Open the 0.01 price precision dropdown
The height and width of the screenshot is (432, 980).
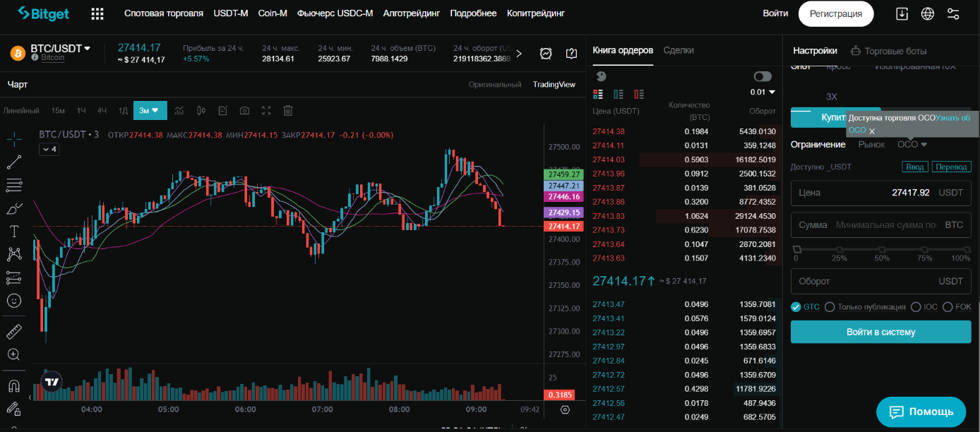click(763, 92)
